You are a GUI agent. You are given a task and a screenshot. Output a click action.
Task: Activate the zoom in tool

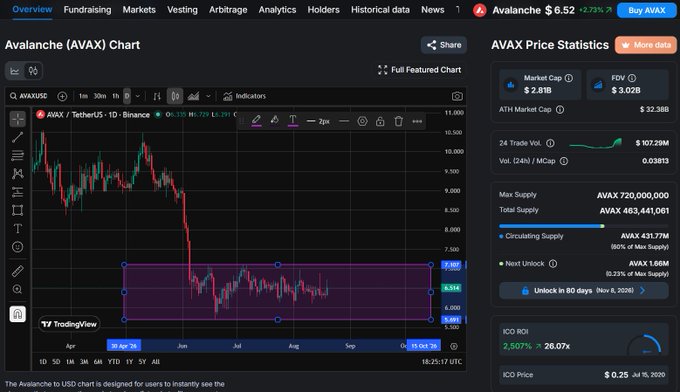(x=17, y=289)
